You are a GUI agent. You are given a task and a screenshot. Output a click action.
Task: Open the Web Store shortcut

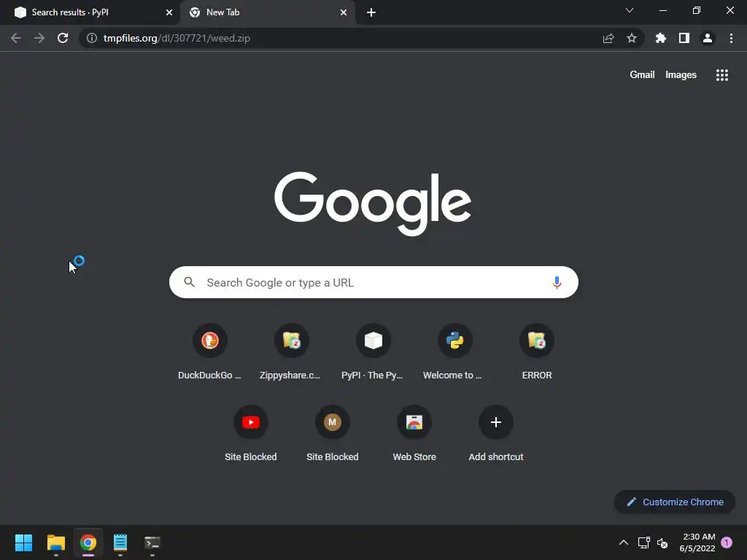[414, 433]
